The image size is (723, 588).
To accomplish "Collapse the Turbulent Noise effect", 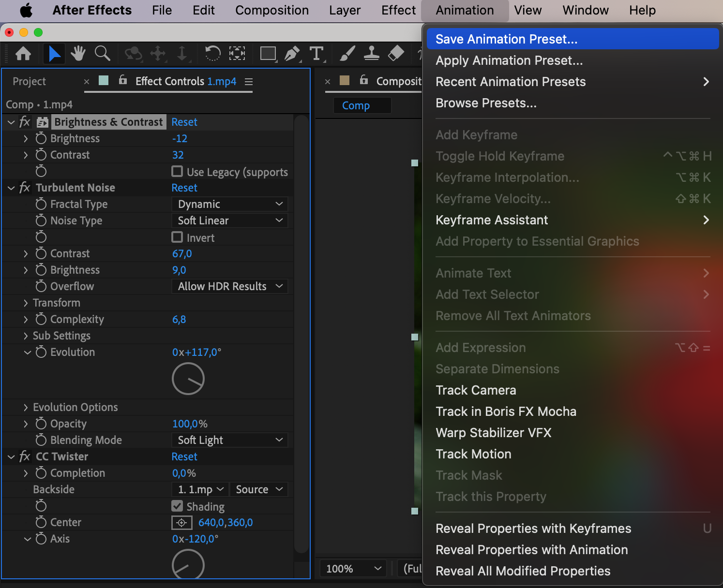I will 11,188.
